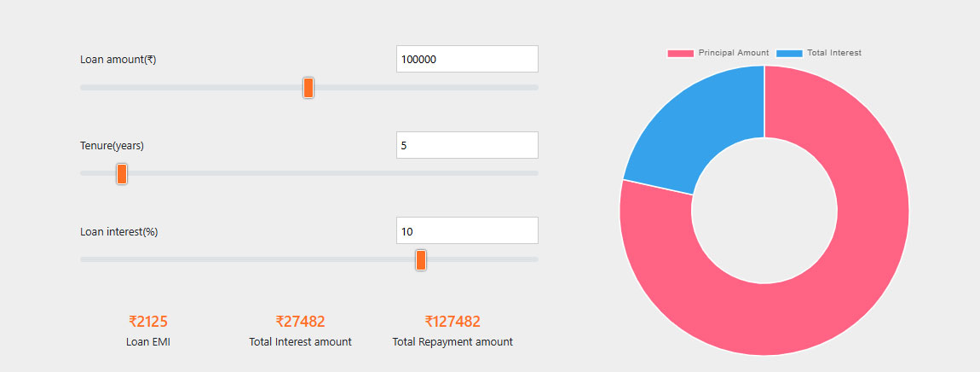Click the Loan amount slider handle

pos(308,88)
